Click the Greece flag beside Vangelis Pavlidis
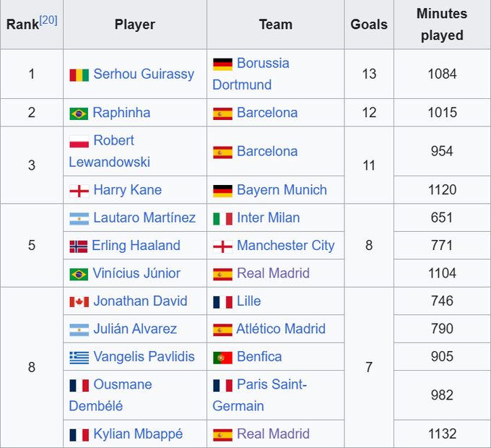This screenshot has height=448, width=491. click(79, 357)
